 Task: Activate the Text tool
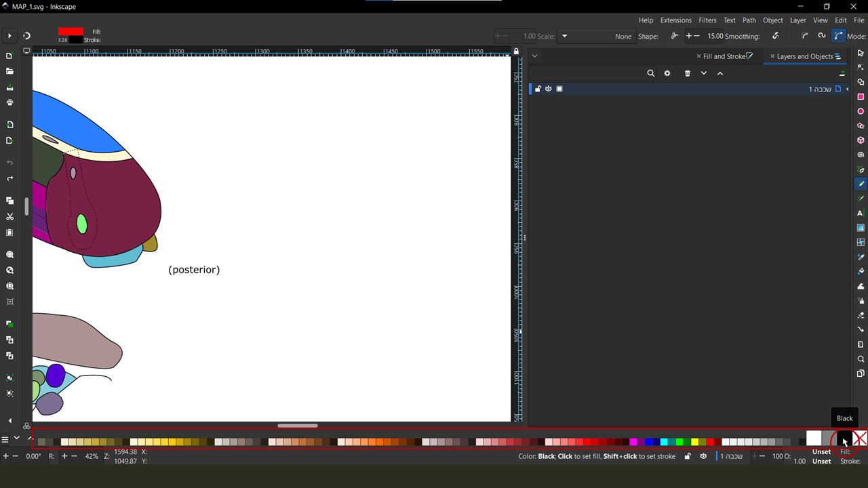click(861, 213)
